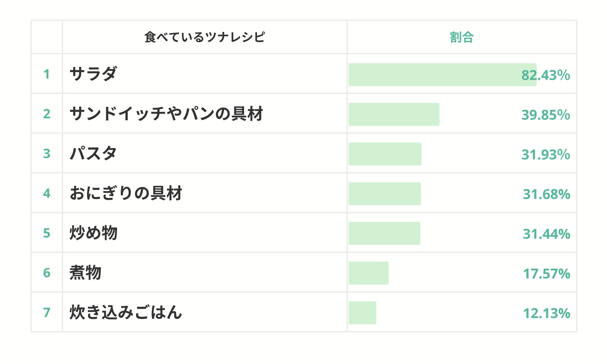Click the 17.57% percentage value
Image resolution: width=607 pixels, height=364 pixels.
pos(546,273)
